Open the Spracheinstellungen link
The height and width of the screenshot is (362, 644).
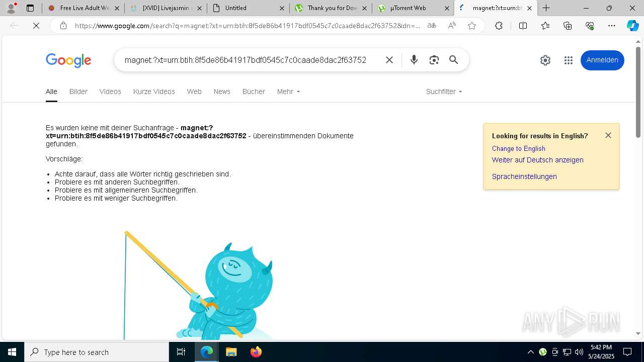point(524,176)
